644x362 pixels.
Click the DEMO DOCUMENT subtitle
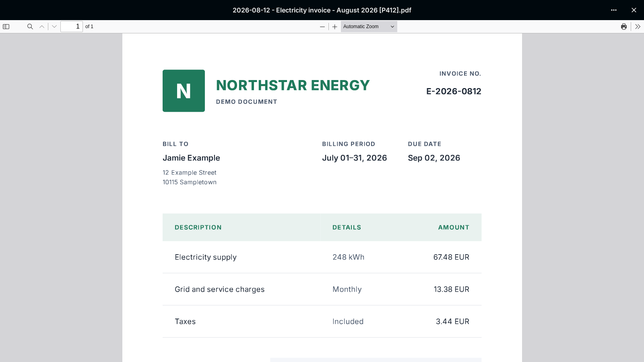246,102
